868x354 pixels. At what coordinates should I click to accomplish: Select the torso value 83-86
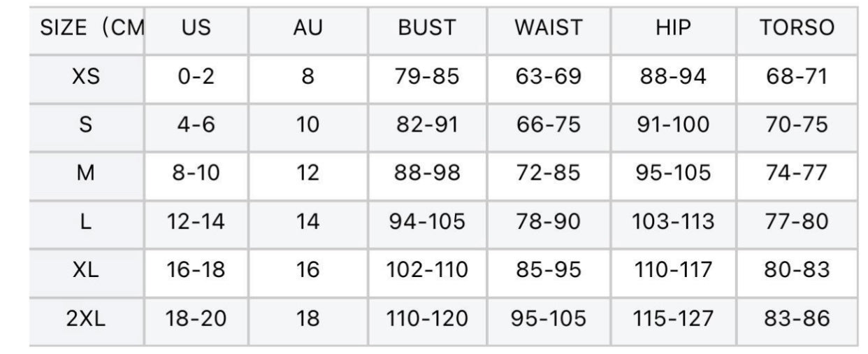(x=797, y=318)
